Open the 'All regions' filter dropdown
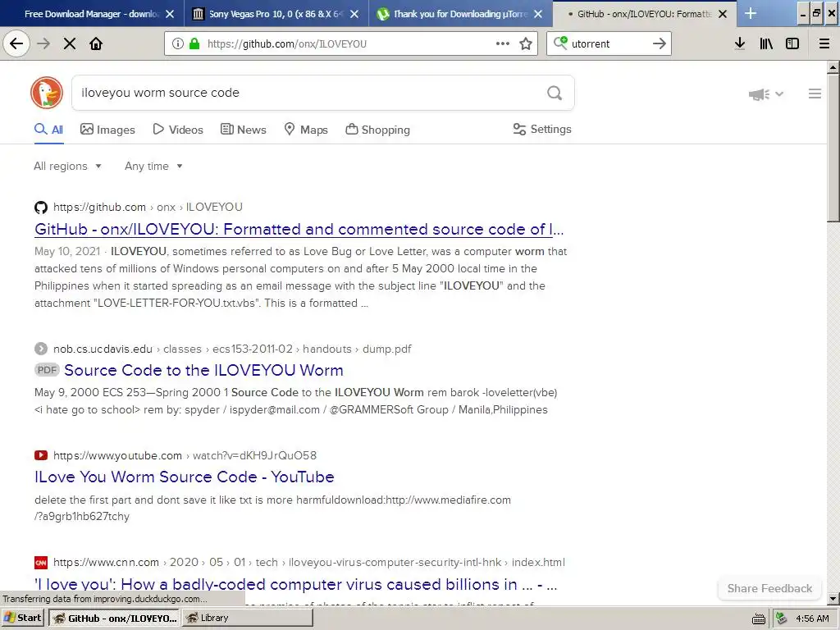840x630 pixels. coord(67,166)
